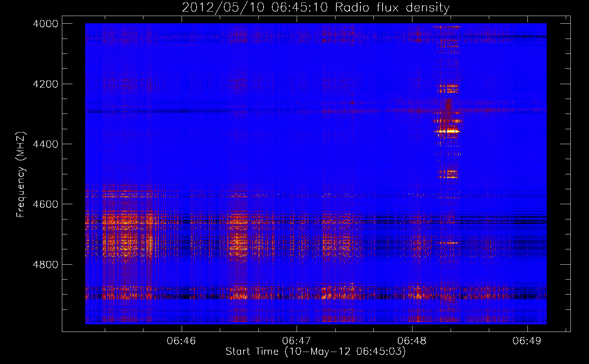Select the 4200 frequency axis label
Viewport: 589px width, 364px height.
point(46,84)
